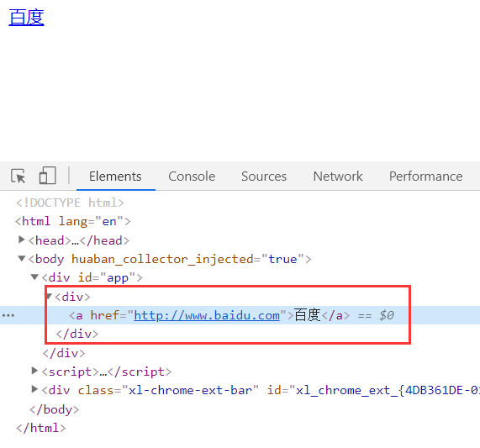Open the ellipsis actions beside selected node
This screenshot has width=480, height=448.
tap(8, 315)
